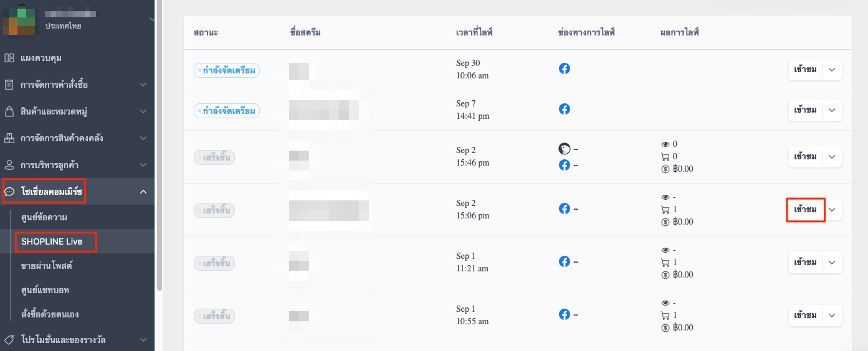Click the เข้าชม button for the Sep 7 stream
Image resolution: width=868 pixels, height=351 pixels.
coord(806,110)
